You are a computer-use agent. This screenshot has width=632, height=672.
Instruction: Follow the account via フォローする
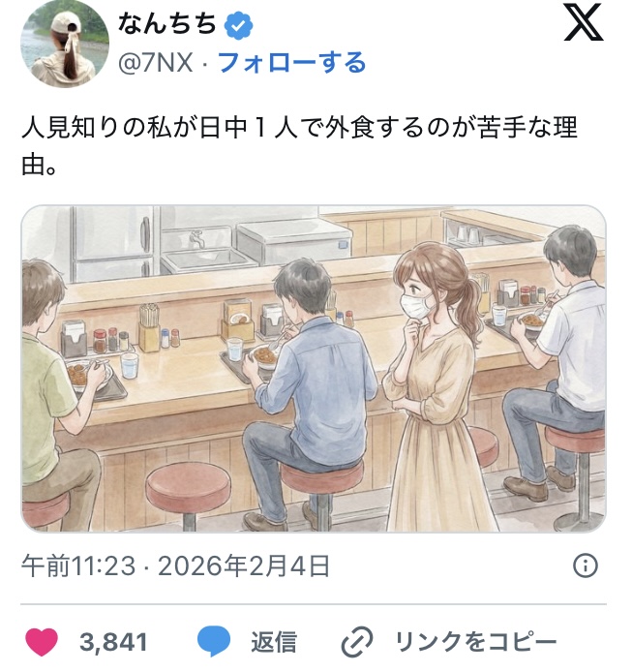(292, 63)
